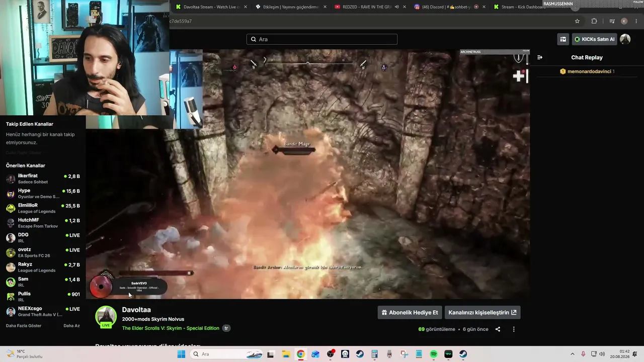Open the Pullis channel

(x=43, y=297)
